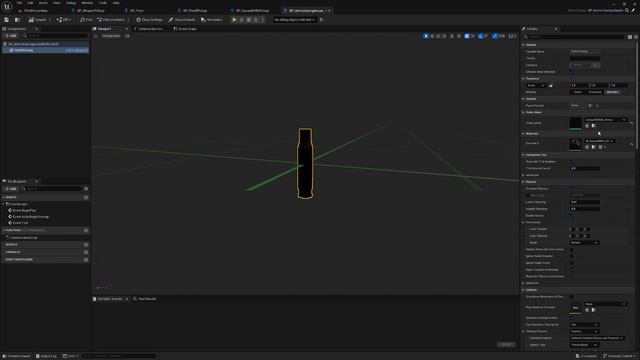Open the Window menu
Screen dimensions: 640x360
pyautogui.click(x=87, y=3)
